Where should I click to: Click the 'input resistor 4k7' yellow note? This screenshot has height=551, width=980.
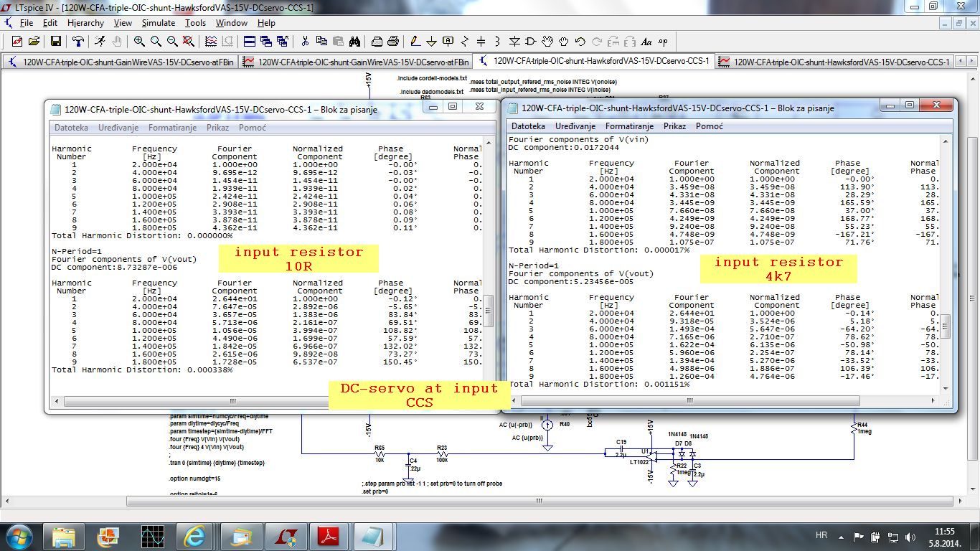click(777, 269)
